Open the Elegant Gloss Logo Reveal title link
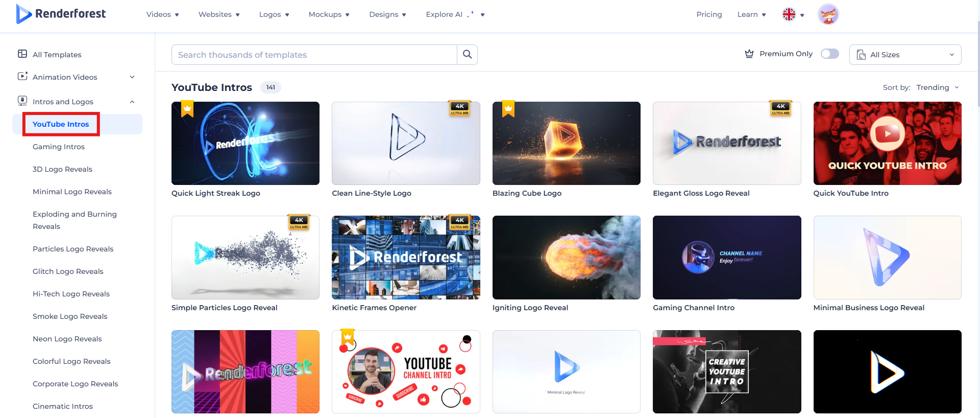 701,193
